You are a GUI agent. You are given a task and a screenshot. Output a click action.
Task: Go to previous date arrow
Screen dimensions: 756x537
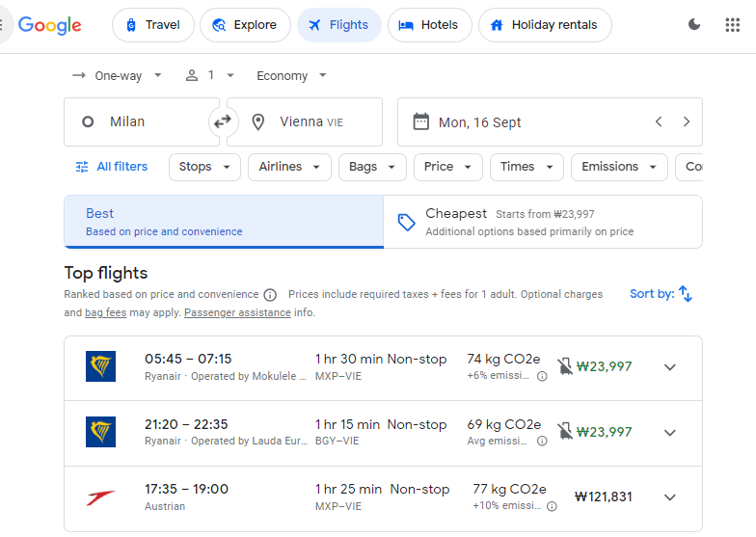click(x=659, y=121)
